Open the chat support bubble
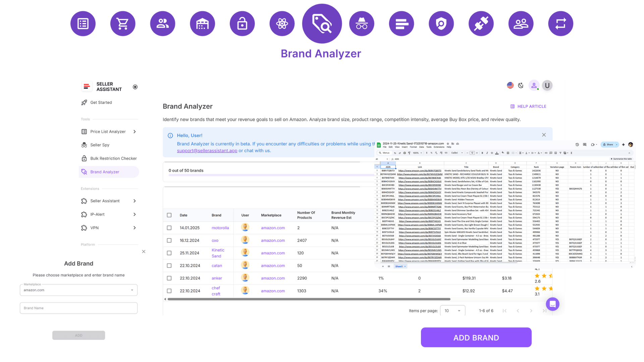 tap(552, 304)
